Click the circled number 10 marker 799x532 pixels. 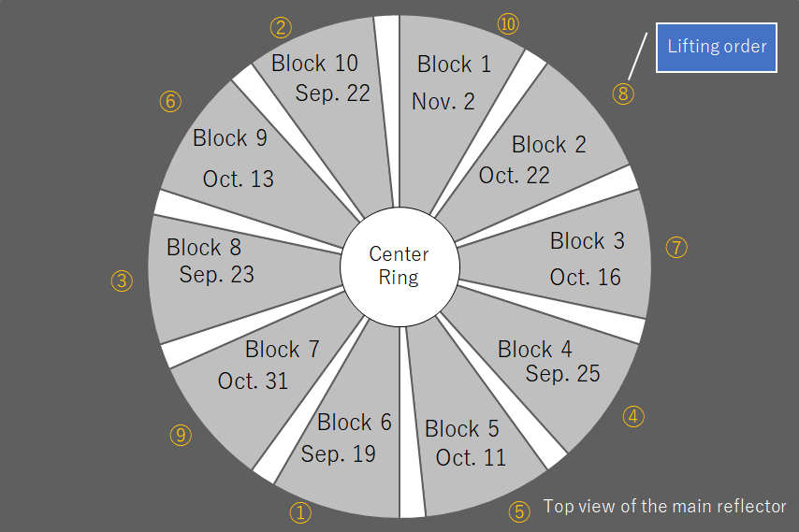point(508,24)
